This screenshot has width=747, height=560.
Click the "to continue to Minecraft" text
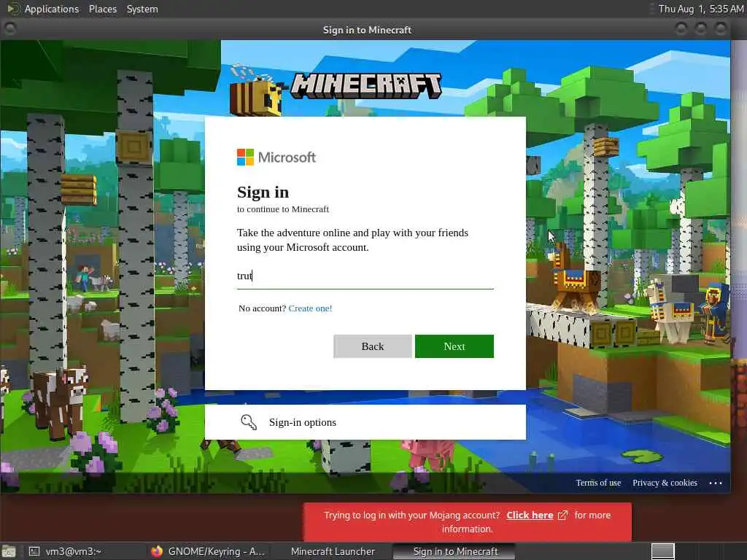[x=283, y=209]
